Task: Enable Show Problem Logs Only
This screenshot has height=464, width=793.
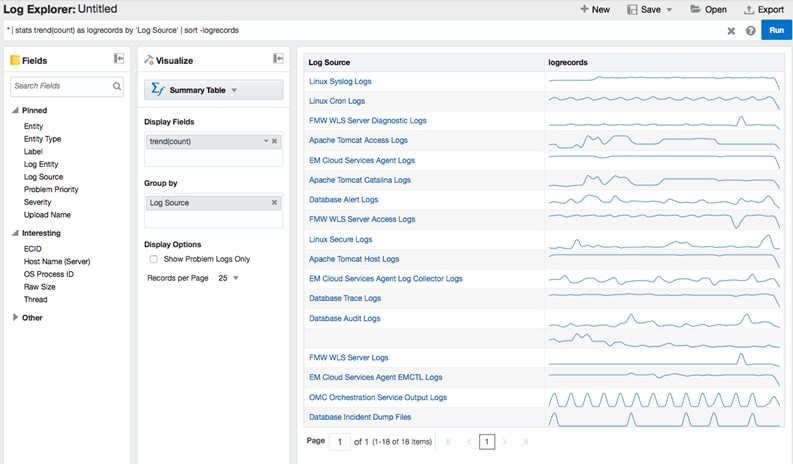Action: click(x=153, y=259)
